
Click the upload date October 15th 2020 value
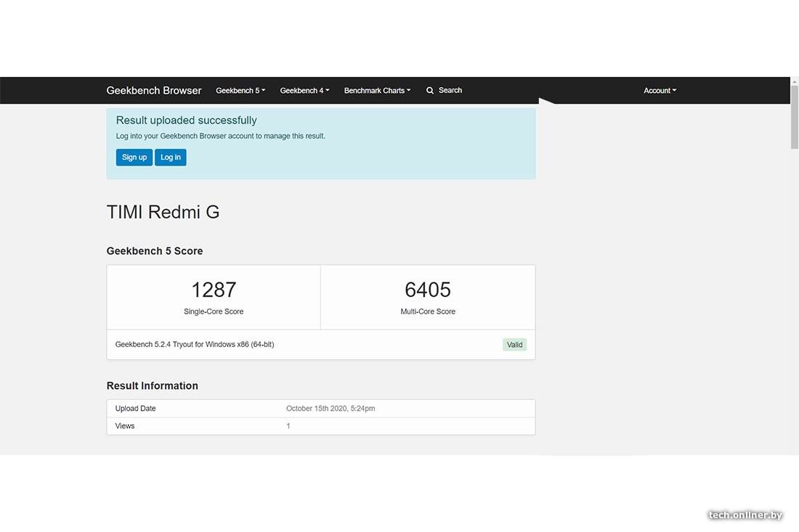pyautogui.click(x=330, y=409)
